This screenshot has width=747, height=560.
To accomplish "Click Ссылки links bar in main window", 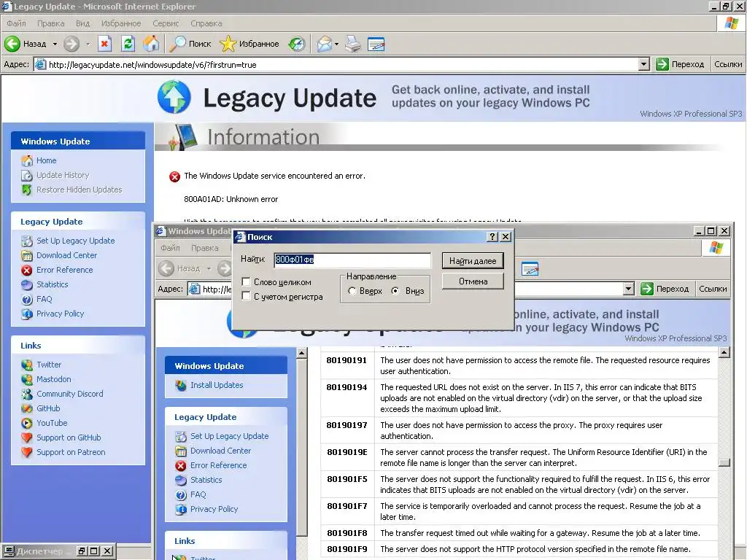I will (x=728, y=64).
